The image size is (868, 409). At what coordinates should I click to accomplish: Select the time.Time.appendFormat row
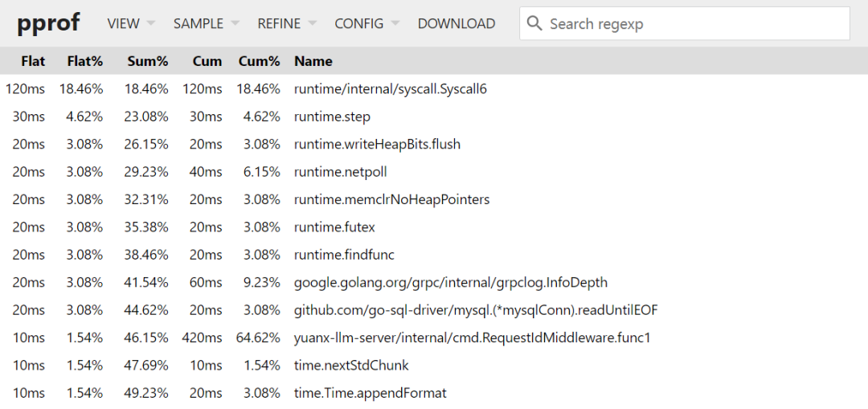pos(434,393)
